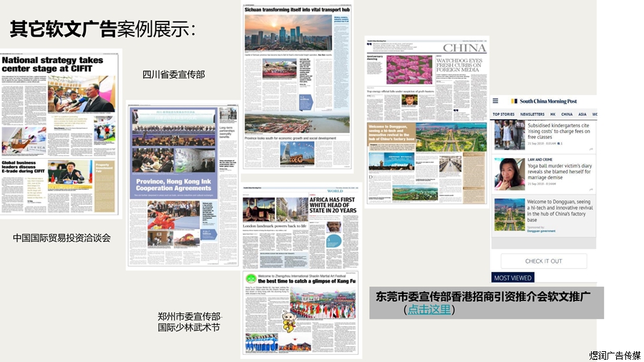Click 'London landmark powers back to life' caption
Viewport: 644px width, 362px height.
click(275, 226)
